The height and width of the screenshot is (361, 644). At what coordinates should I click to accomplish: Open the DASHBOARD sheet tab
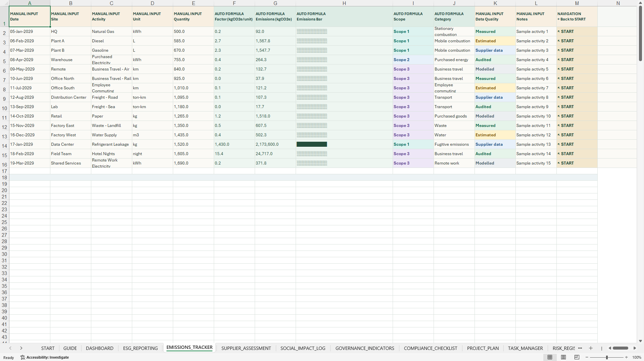click(x=100, y=348)
